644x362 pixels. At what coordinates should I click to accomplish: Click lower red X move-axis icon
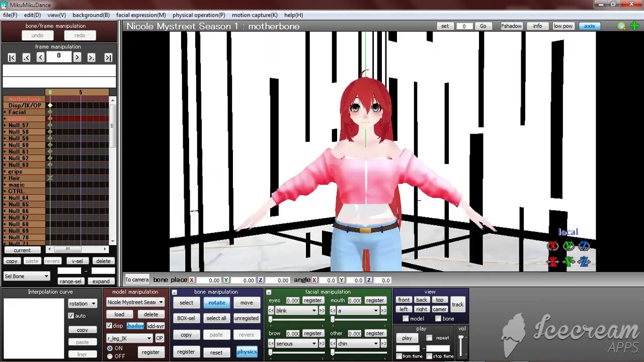tap(553, 261)
